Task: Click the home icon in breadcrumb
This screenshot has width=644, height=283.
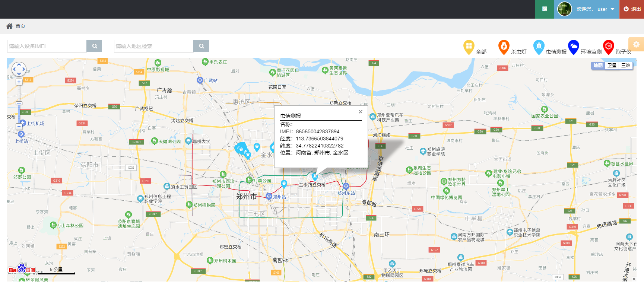Action: pyautogui.click(x=9, y=26)
